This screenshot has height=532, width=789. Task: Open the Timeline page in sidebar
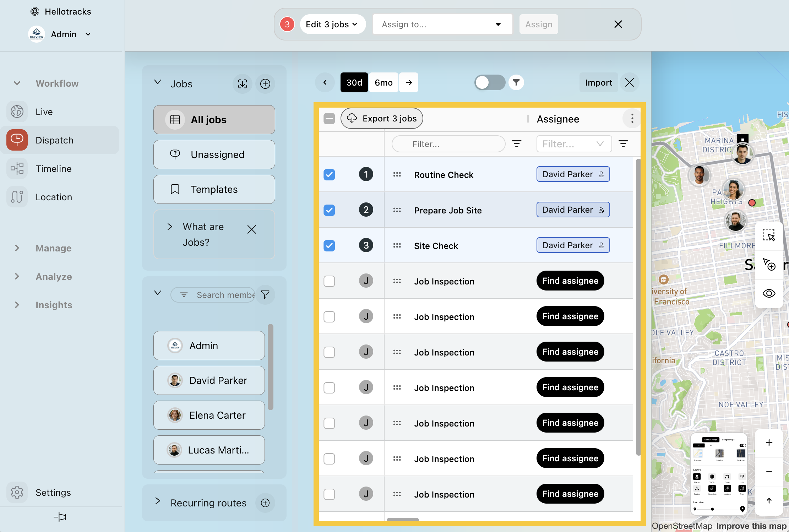coord(53,169)
